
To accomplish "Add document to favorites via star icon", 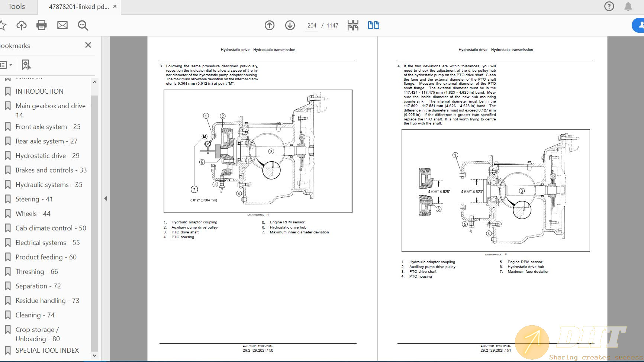I will click(4, 25).
